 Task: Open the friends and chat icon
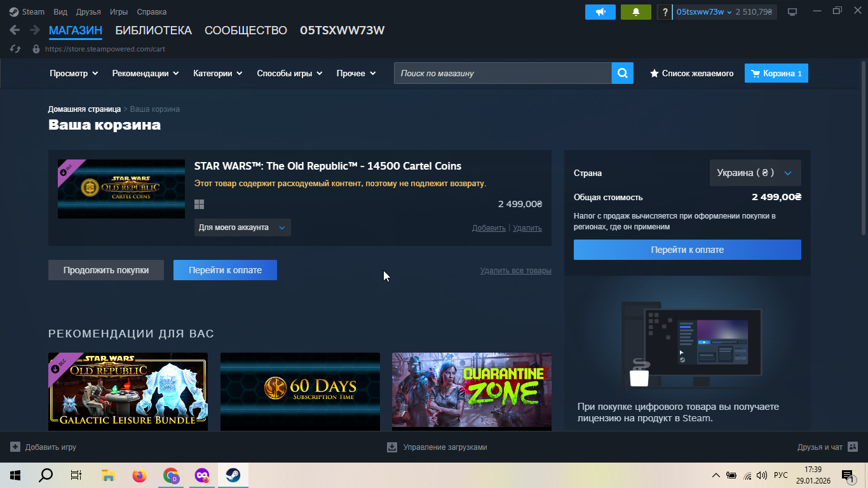point(853,447)
